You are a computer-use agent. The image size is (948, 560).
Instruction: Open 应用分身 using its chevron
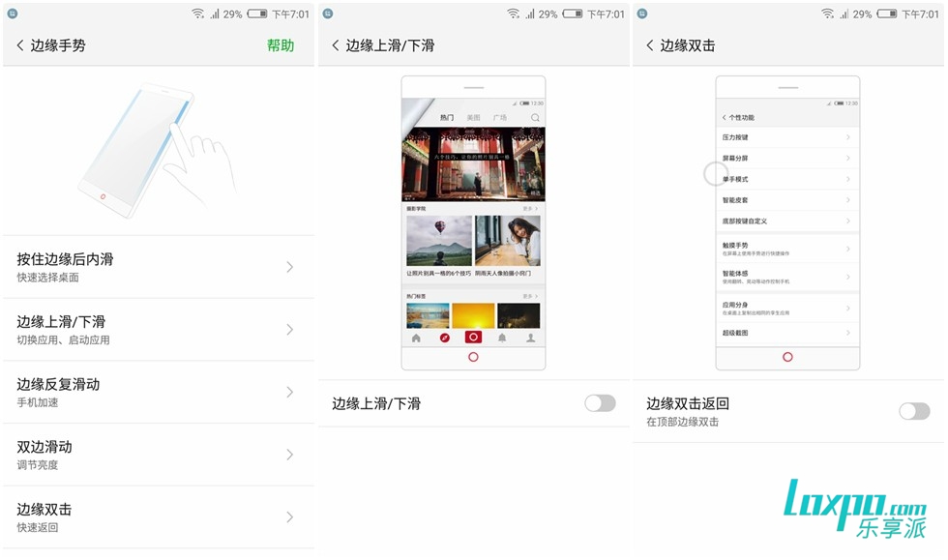pos(846,308)
